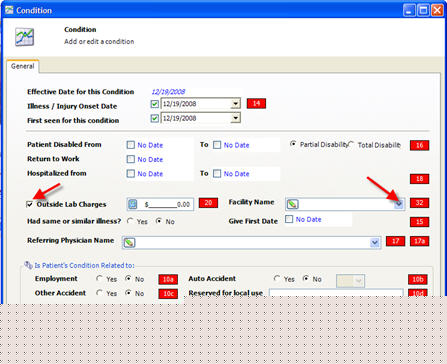
Task: Click the Return to Work "No Date" text
Action: (x=150, y=159)
